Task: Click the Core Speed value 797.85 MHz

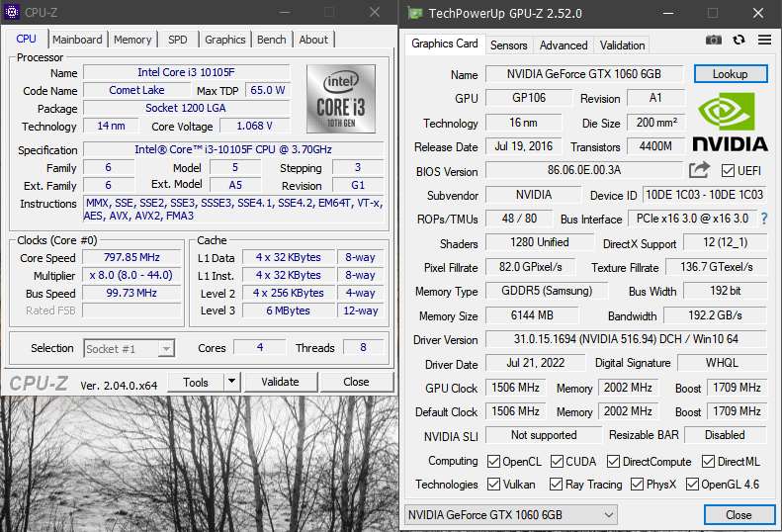Action: 131,257
